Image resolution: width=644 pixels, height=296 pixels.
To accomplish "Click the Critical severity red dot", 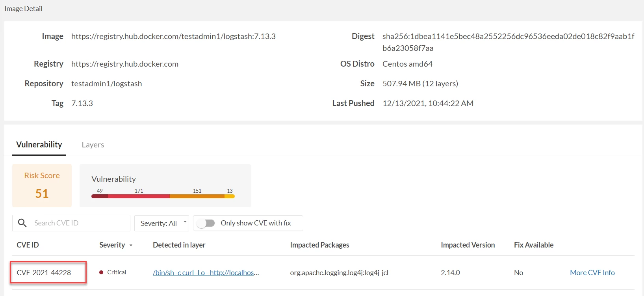I will tap(101, 272).
